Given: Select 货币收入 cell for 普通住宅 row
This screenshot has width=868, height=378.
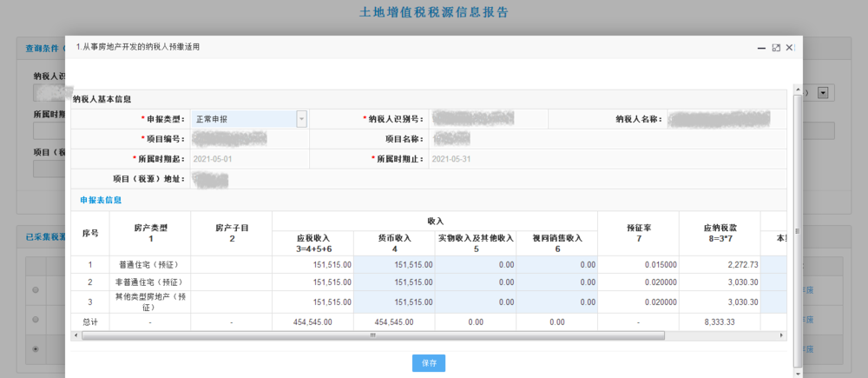Looking at the screenshot, I should pos(394,265).
